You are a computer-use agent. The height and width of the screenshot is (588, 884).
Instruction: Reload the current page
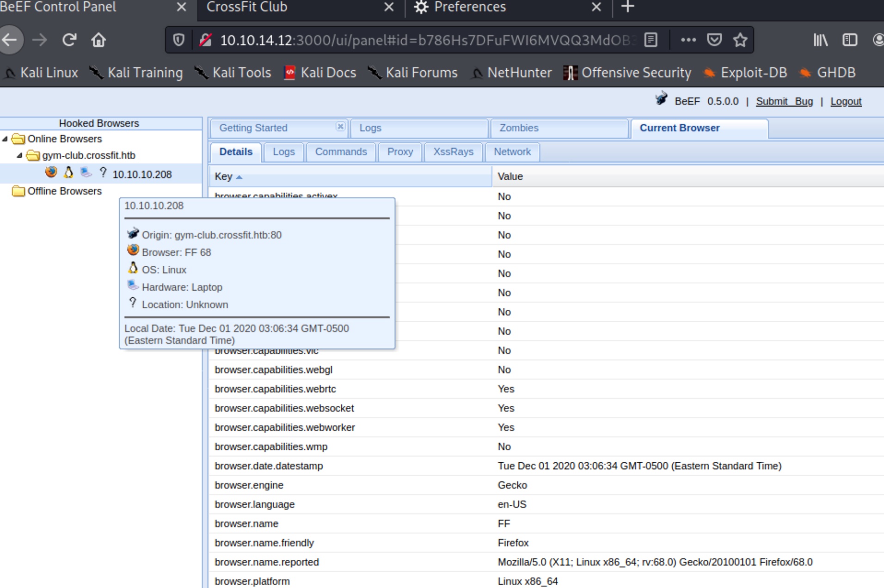click(69, 40)
